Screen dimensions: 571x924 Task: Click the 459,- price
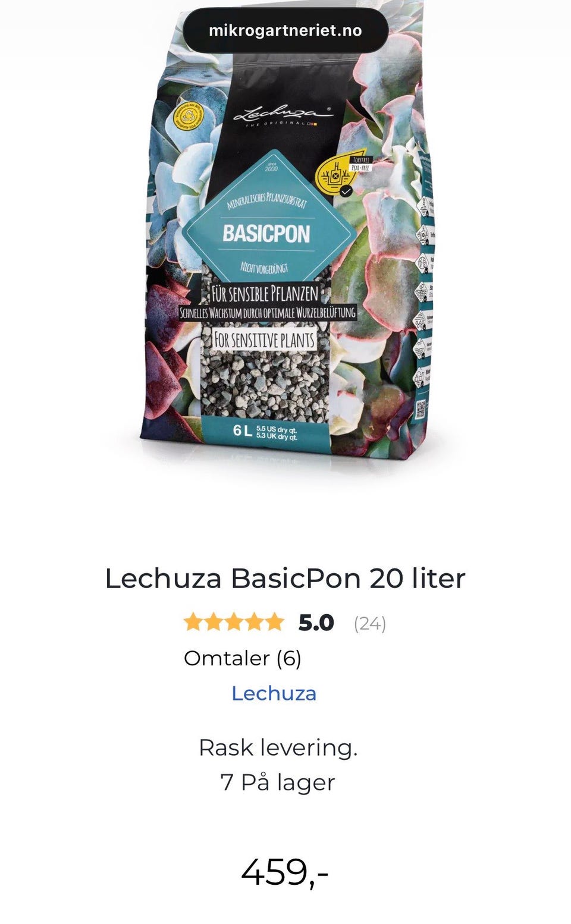tap(285, 872)
